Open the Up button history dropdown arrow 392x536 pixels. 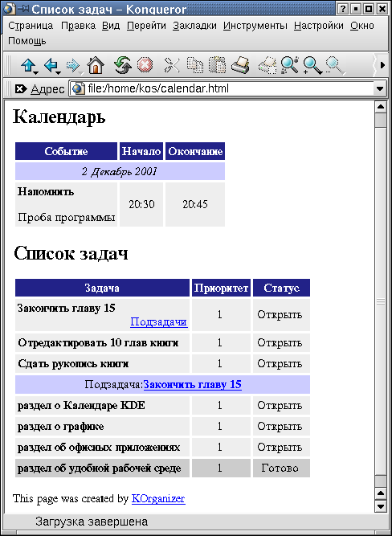[35, 72]
